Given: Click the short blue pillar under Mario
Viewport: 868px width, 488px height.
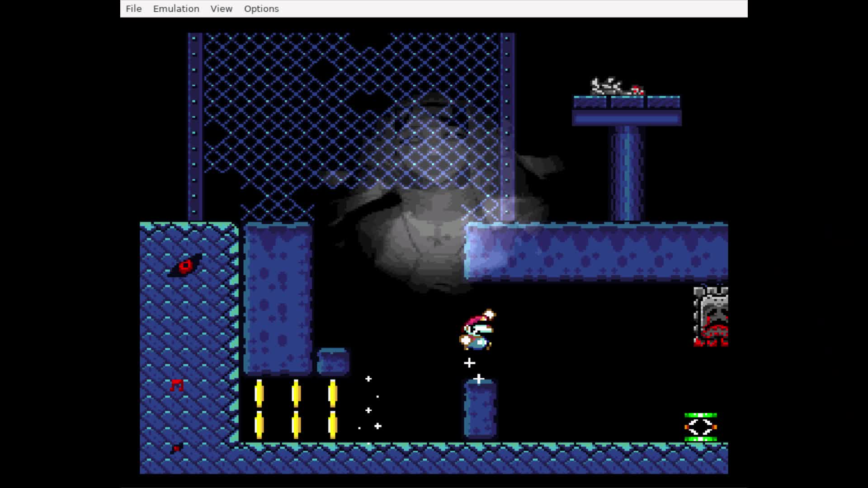Looking at the screenshot, I should 480,409.
